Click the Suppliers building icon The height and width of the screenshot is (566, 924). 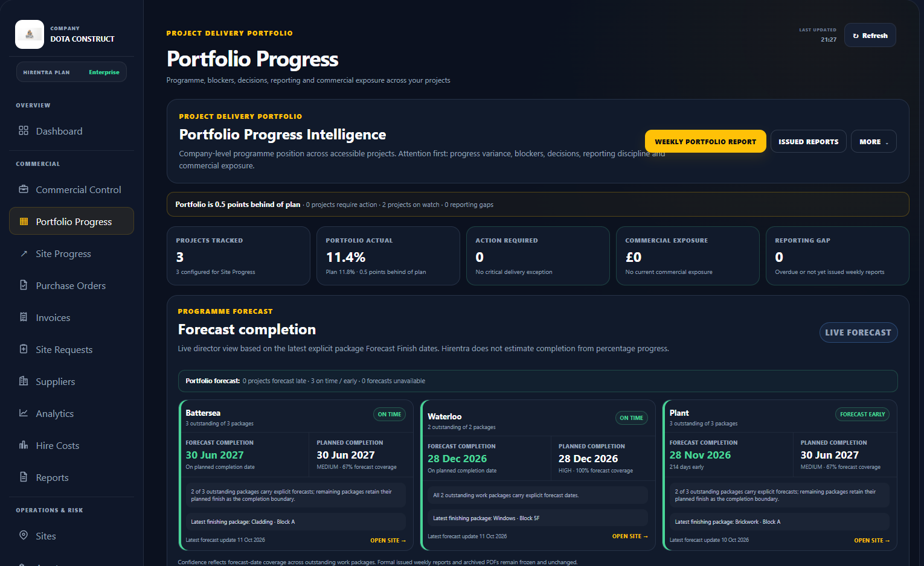pyautogui.click(x=24, y=381)
